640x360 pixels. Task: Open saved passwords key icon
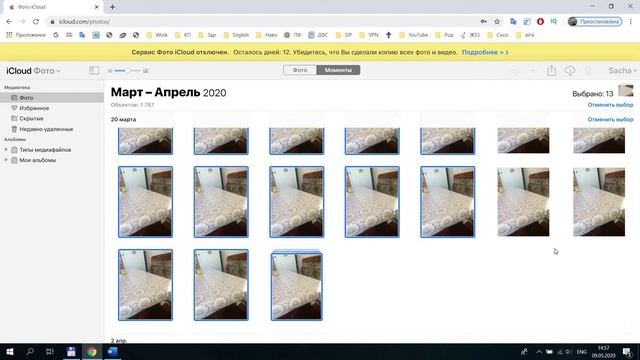[x=484, y=22]
